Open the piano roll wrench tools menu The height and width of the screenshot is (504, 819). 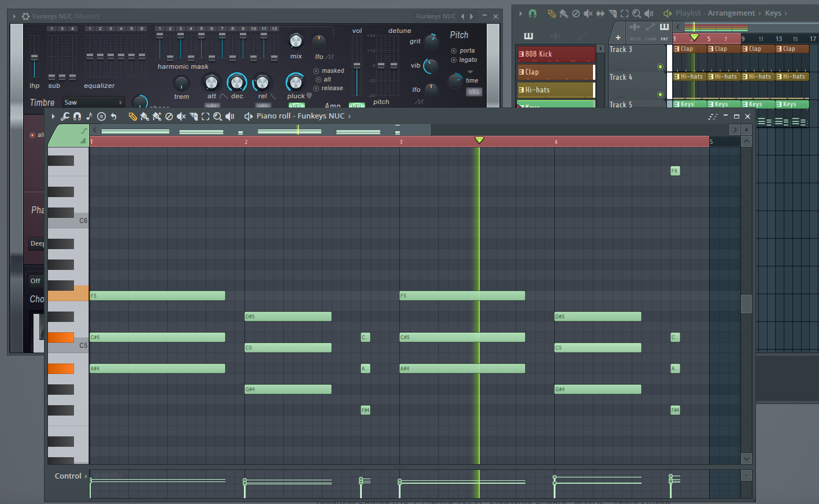[x=65, y=116]
